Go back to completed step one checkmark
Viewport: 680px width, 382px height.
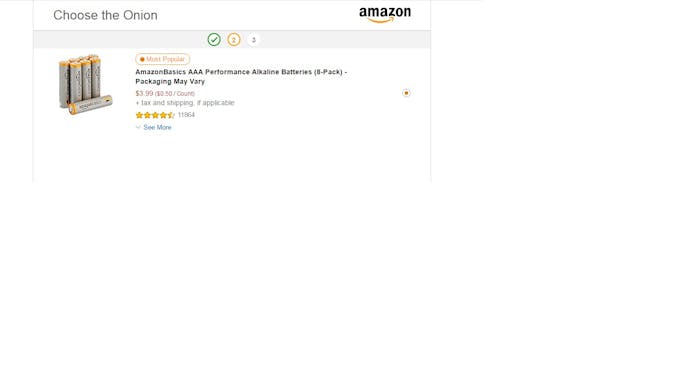pyautogui.click(x=214, y=39)
